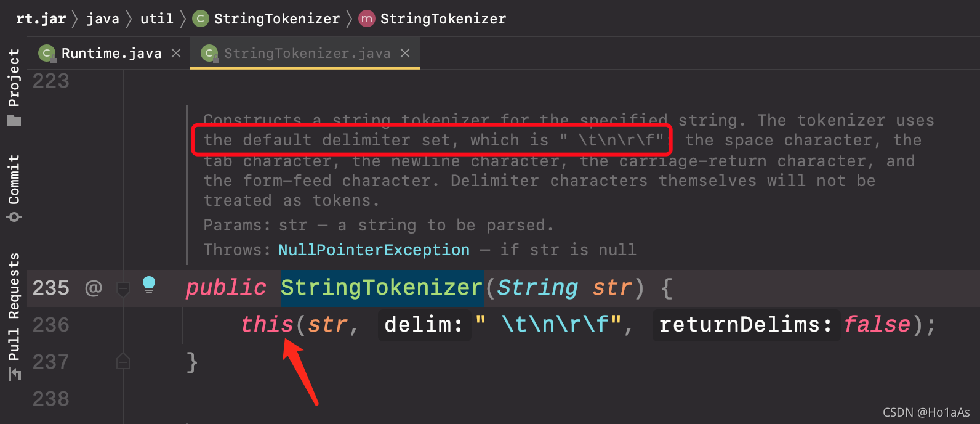The width and height of the screenshot is (980, 424).
Task: Select the StringTokenizer.java tab
Action: pos(307,54)
